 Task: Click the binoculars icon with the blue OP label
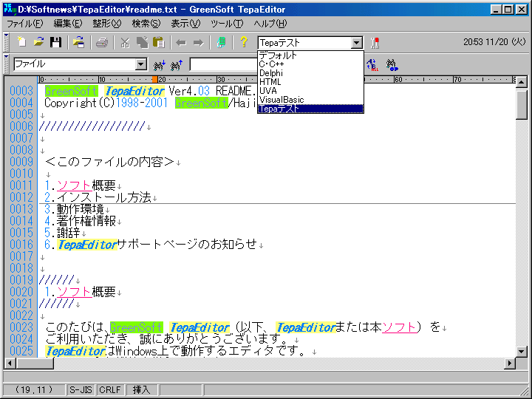pyautogui.click(x=392, y=64)
